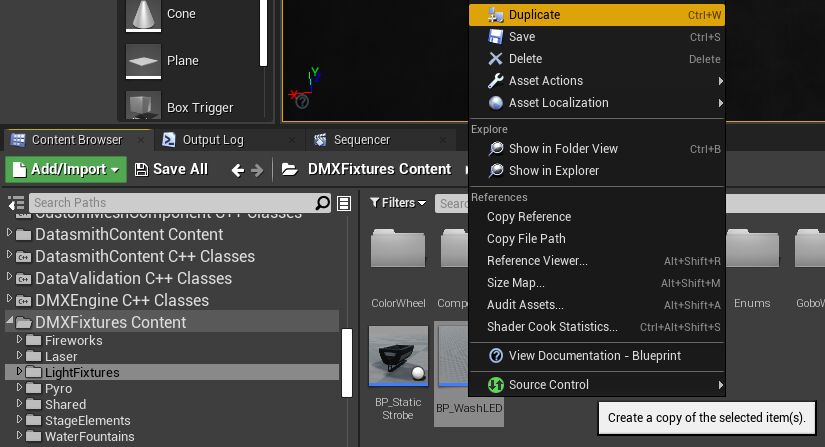Open Size Map
Screen dimensions: 825x447
597,283
